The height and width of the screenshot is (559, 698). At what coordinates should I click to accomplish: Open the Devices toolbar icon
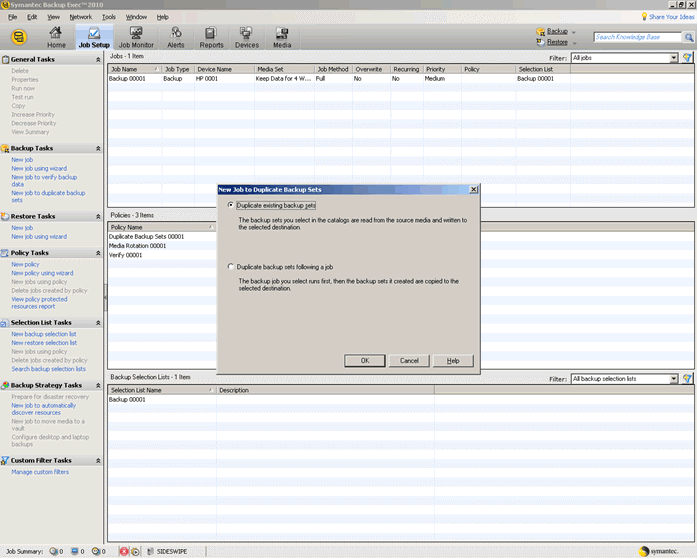click(247, 37)
